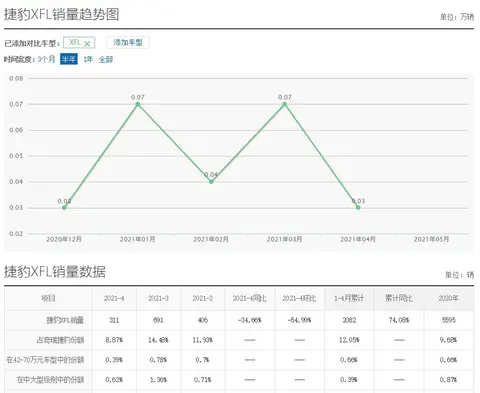
Task: Click the 0.87% share cell
Action: 449,379
